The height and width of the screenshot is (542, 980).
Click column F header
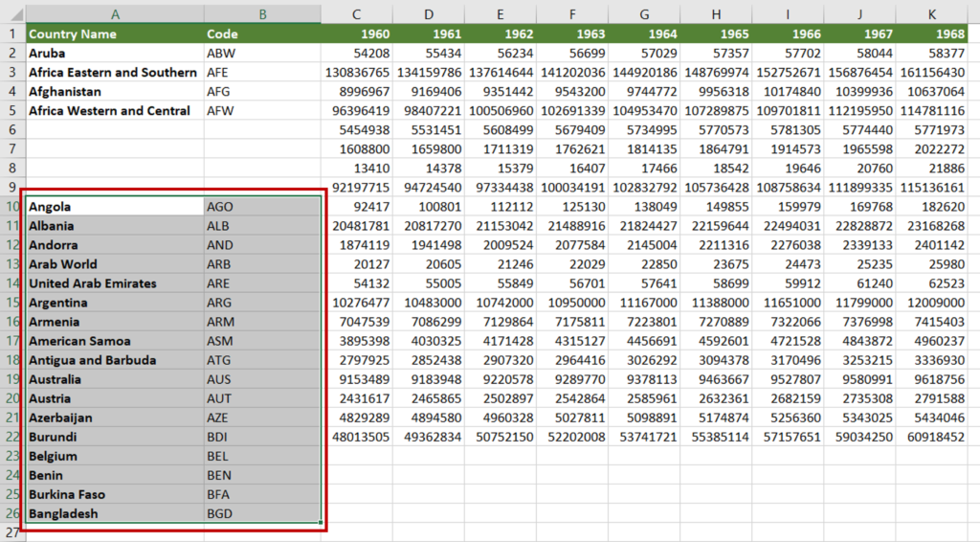click(x=572, y=13)
